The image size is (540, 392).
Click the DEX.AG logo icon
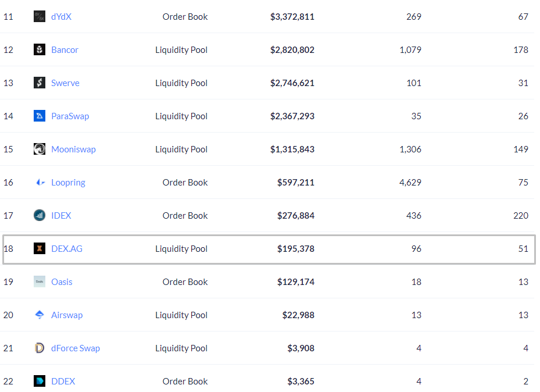pos(40,248)
